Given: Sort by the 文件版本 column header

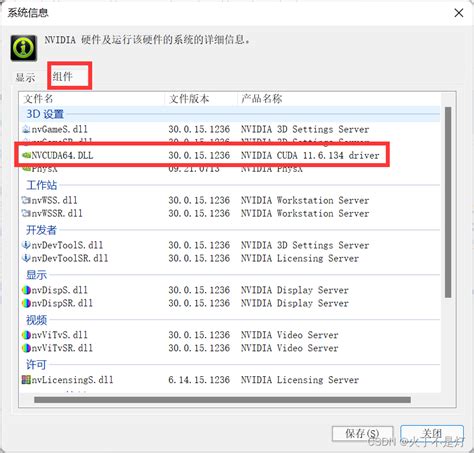Looking at the screenshot, I should (201, 99).
